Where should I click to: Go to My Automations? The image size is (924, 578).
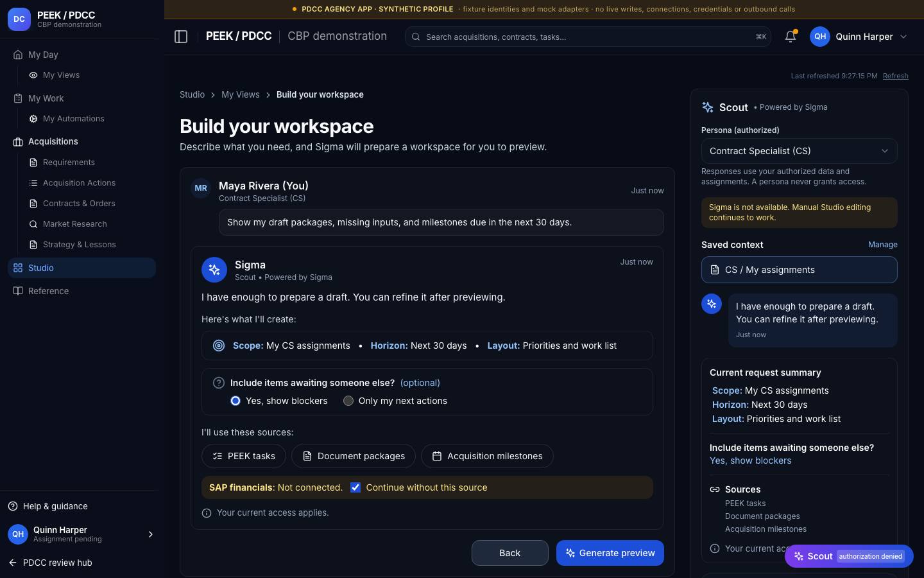pos(89,119)
